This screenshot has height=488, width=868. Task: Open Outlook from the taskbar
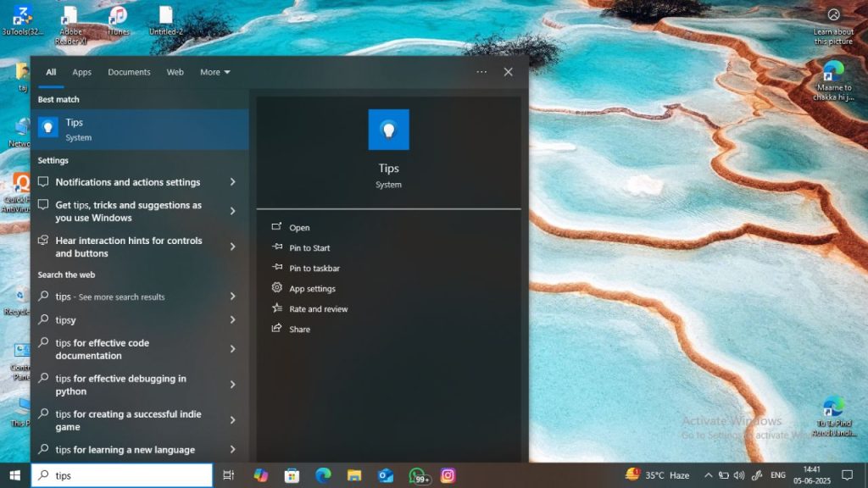(386, 475)
